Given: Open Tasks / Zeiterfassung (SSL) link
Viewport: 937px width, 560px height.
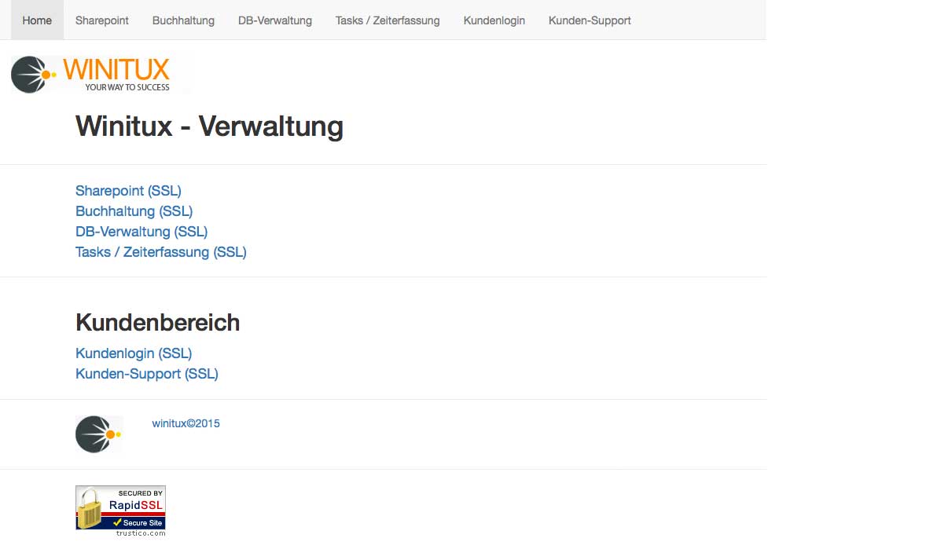Looking at the screenshot, I should (160, 252).
